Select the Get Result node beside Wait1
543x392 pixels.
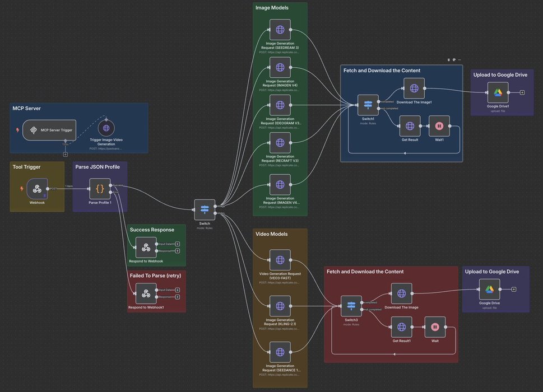coord(410,126)
